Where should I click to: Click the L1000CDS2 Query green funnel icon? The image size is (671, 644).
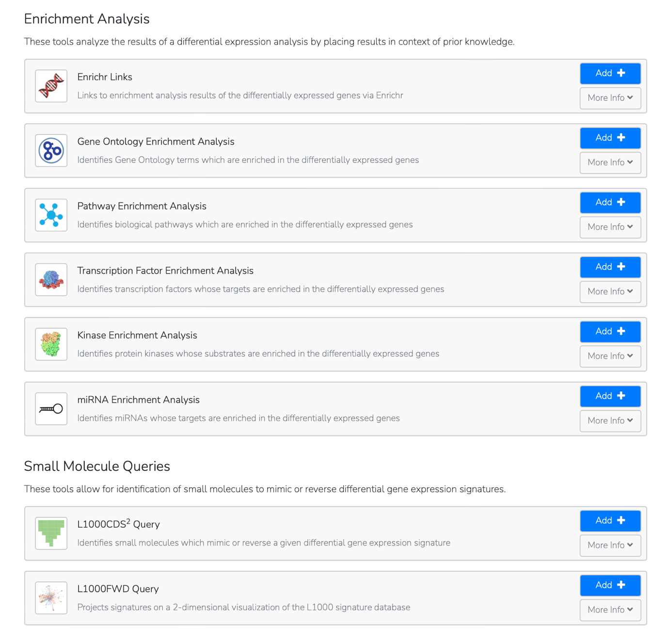pos(51,533)
